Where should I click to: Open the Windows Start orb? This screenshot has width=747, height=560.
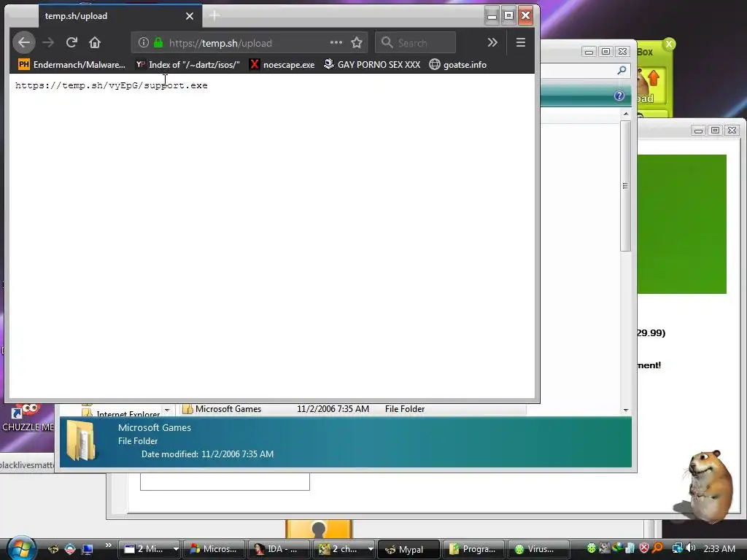pos(22,548)
